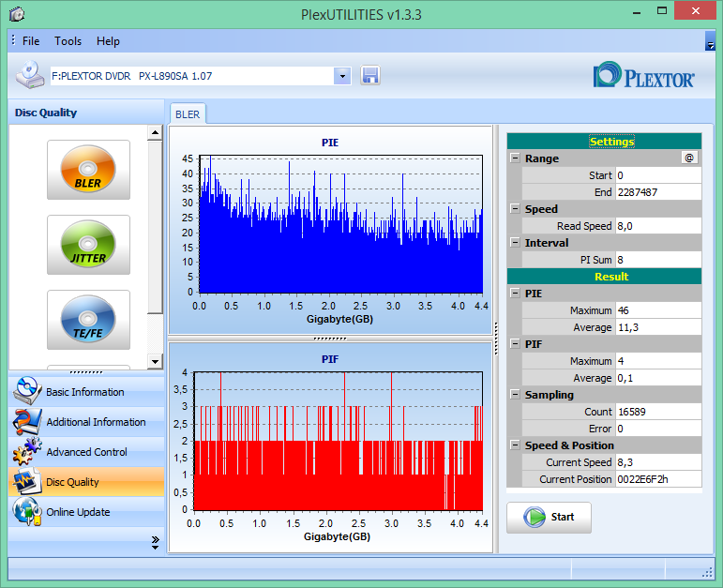Click the Disc Quality graph icon

click(x=27, y=481)
